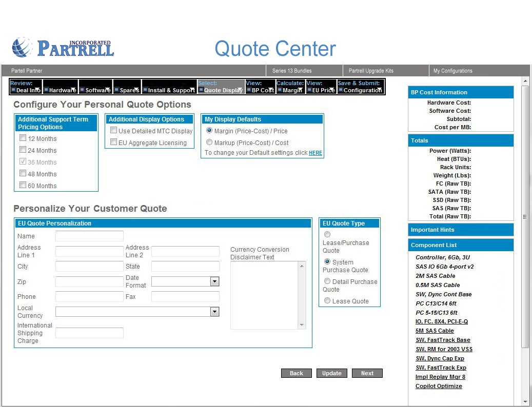Open the Copilot Optimize link

click(439, 386)
